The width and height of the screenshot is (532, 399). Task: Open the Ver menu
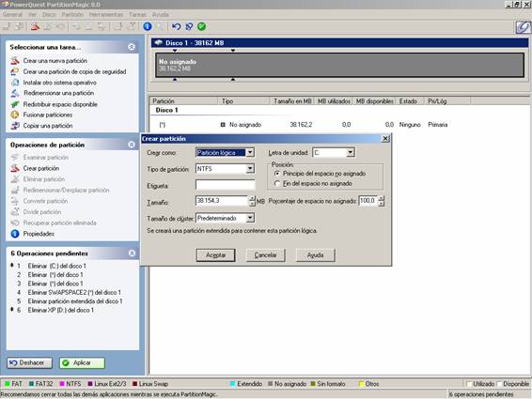32,15
